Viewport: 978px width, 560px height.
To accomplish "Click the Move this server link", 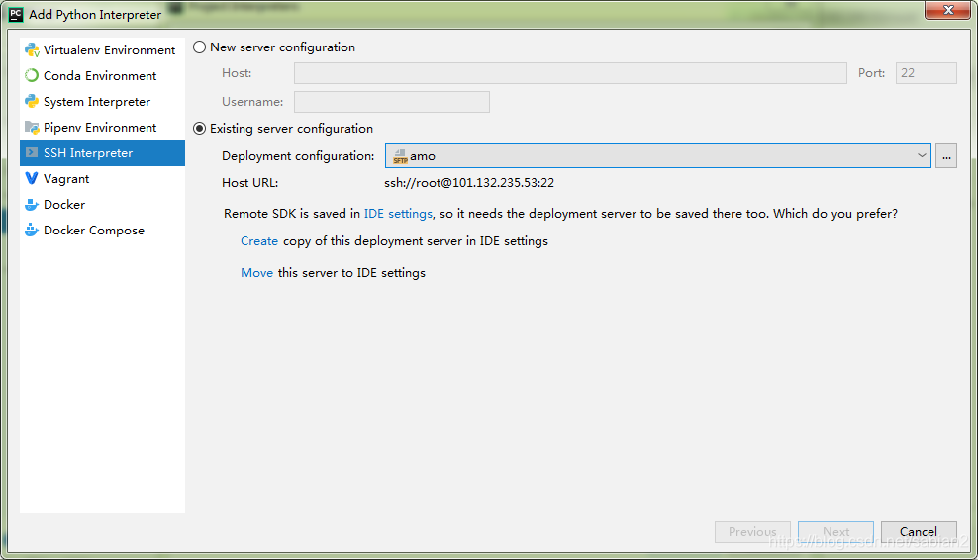I will [x=257, y=273].
